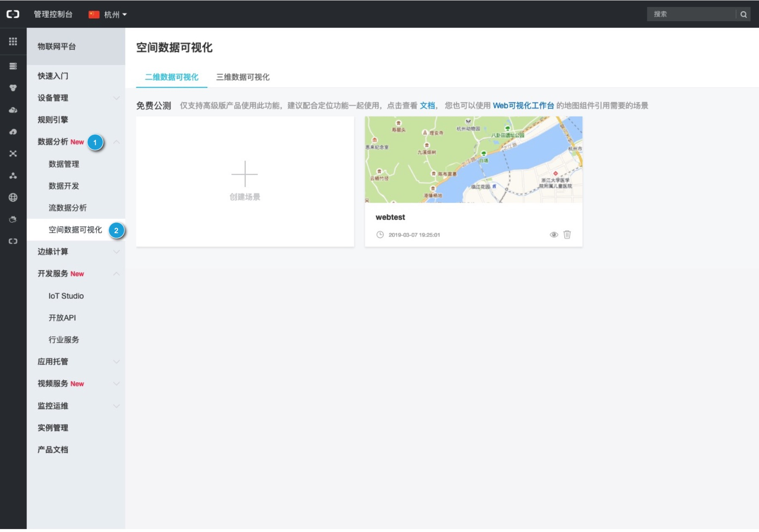Image resolution: width=759 pixels, height=532 pixels.
Task: Click the webtest scene title
Action: 390,217
